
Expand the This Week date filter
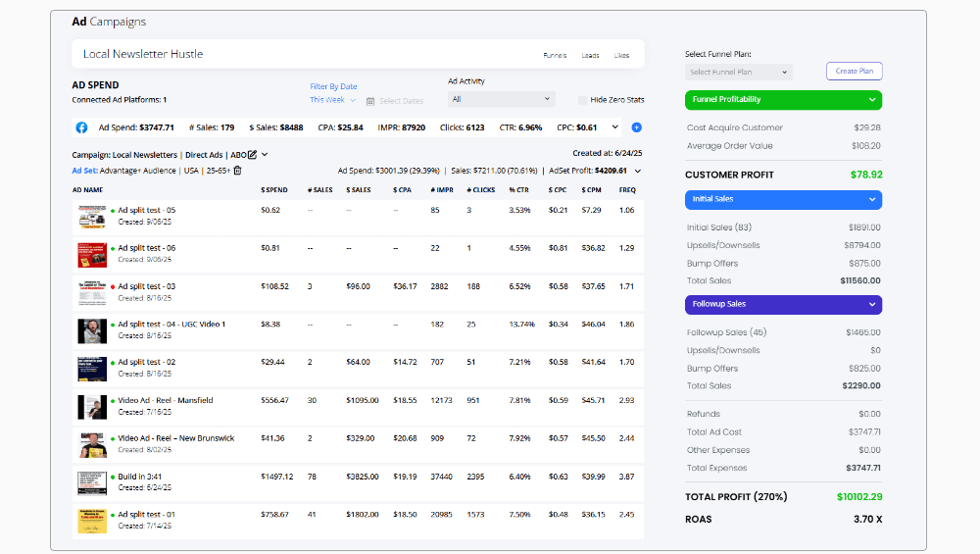[332, 100]
